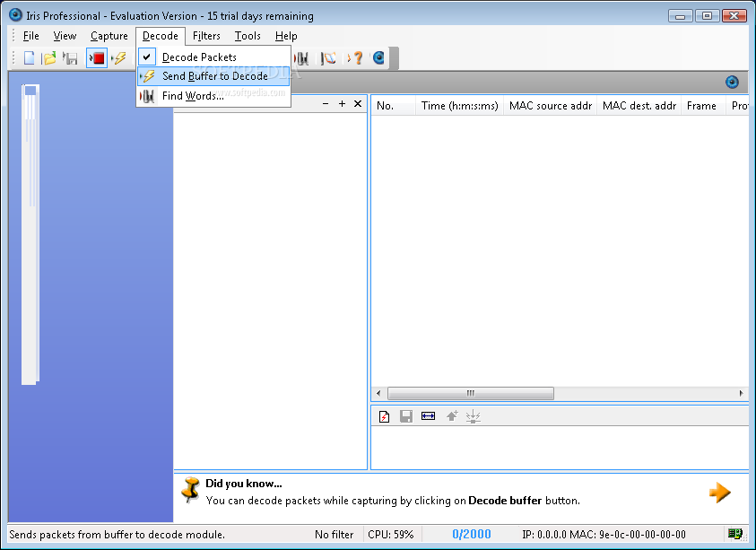Screen dimensions: 756x550
Task: Click the gray save disk in packet toolbar
Action: (x=406, y=416)
